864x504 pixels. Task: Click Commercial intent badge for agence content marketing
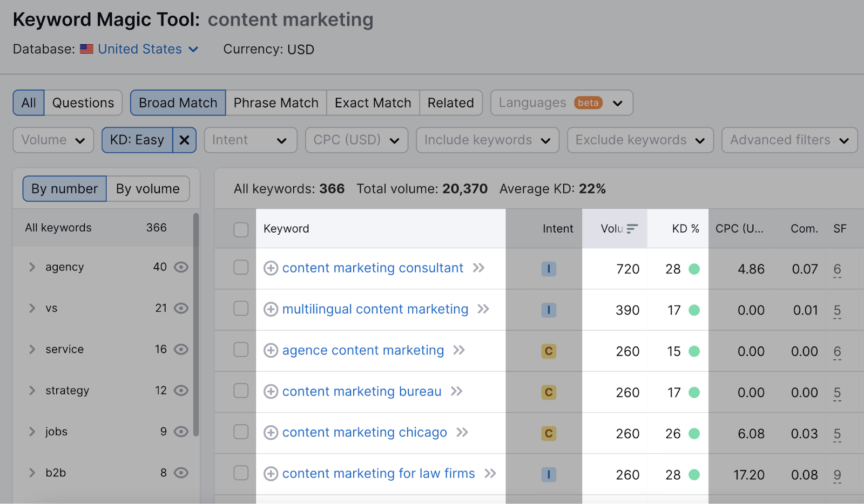pyautogui.click(x=549, y=351)
